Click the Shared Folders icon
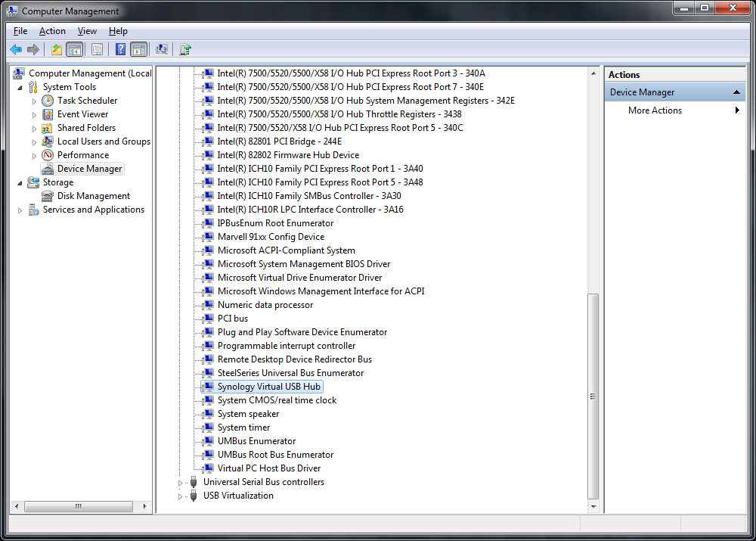756x541 pixels. point(47,128)
